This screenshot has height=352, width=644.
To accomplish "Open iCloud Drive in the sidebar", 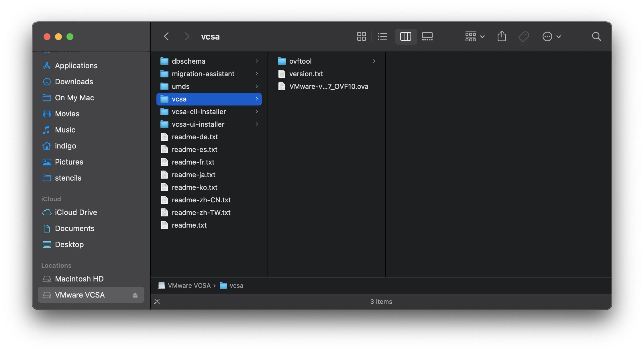I will click(x=76, y=212).
